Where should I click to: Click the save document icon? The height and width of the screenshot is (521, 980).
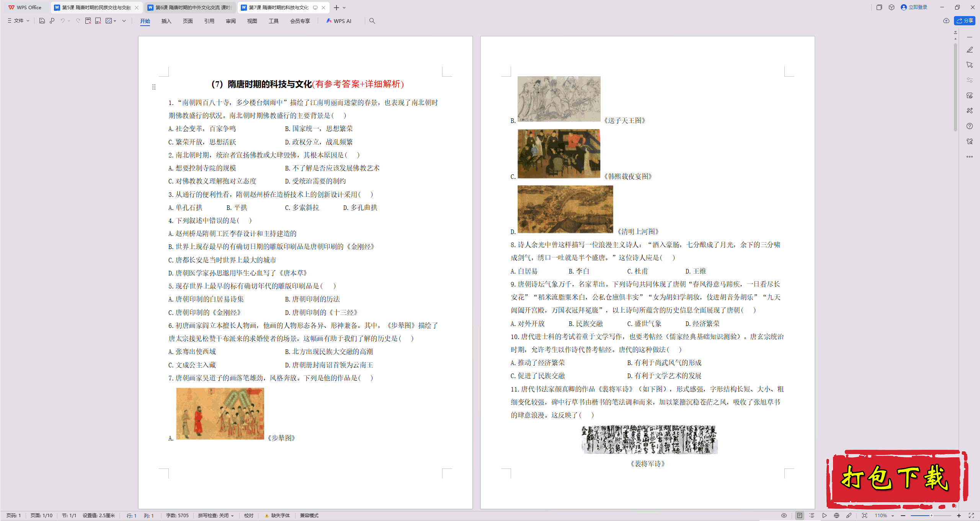coord(42,21)
